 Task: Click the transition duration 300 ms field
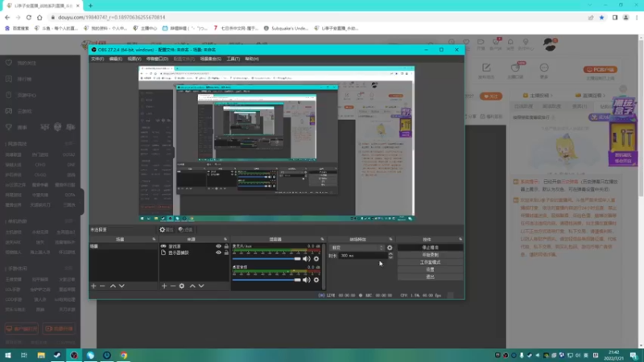click(363, 256)
